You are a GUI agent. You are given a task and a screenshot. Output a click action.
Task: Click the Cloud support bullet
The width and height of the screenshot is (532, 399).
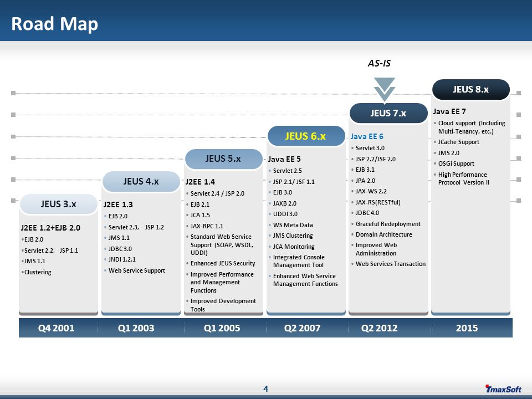tap(470, 127)
